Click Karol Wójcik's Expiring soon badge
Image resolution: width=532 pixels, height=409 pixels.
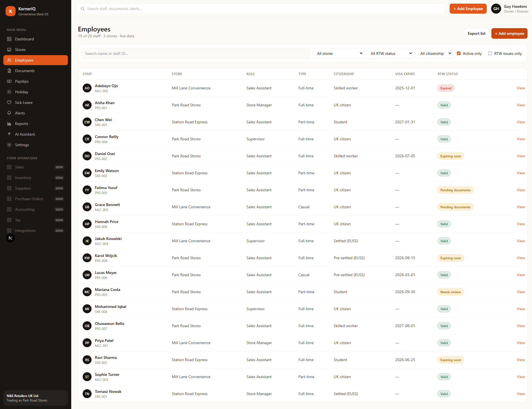[450, 258]
